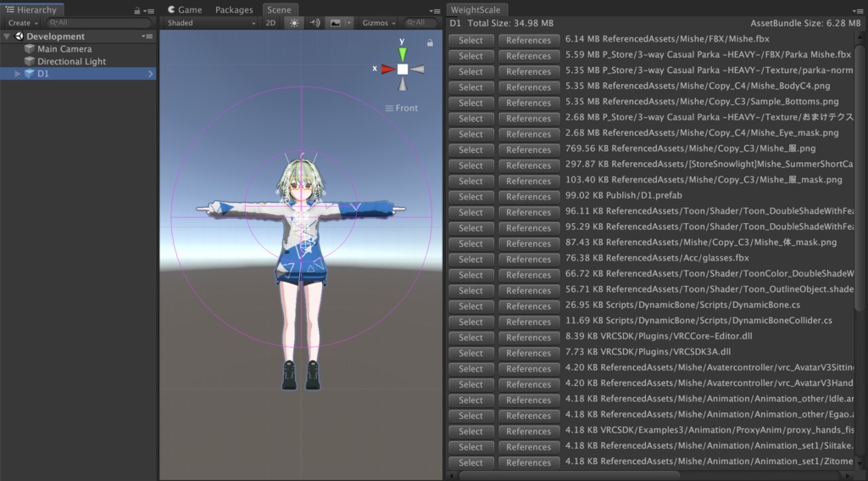Image resolution: width=868 pixels, height=481 pixels.
Task: Expand the D1 object in Hierarchy
Action: (x=18, y=74)
